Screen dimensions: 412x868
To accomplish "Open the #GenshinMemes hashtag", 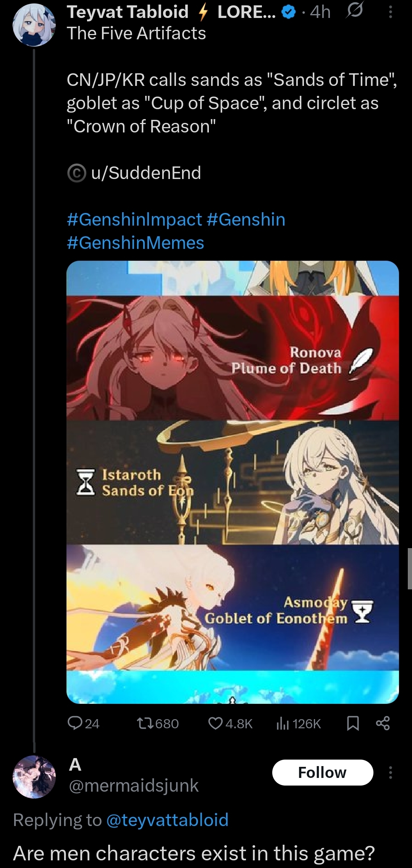I will click(136, 243).
